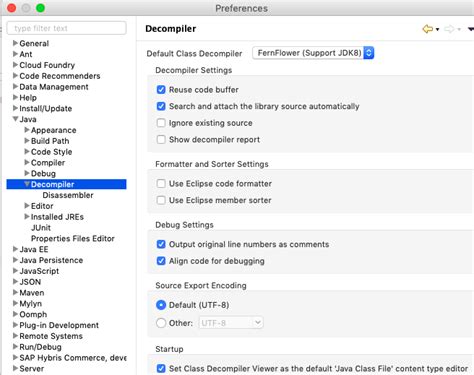This screenshot has height=375, width=474.
Task: Expand the Build Path node
Action: coord(27,141)
